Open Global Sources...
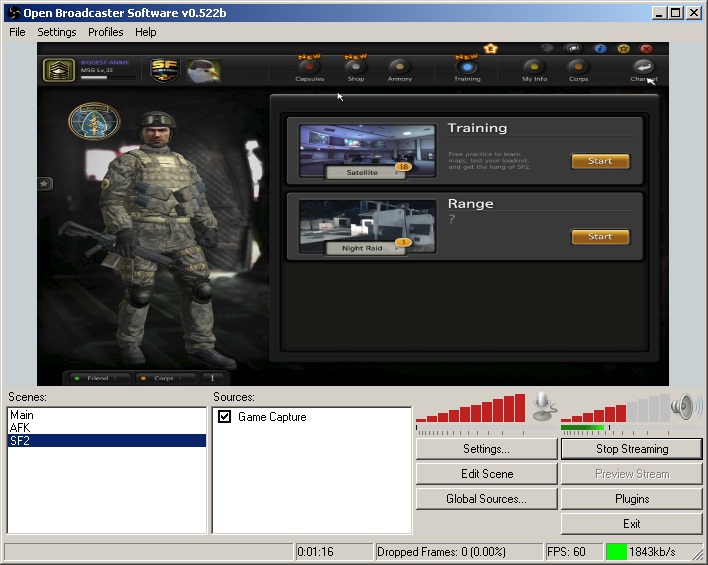Screen dimensions: 708x565 487,499
